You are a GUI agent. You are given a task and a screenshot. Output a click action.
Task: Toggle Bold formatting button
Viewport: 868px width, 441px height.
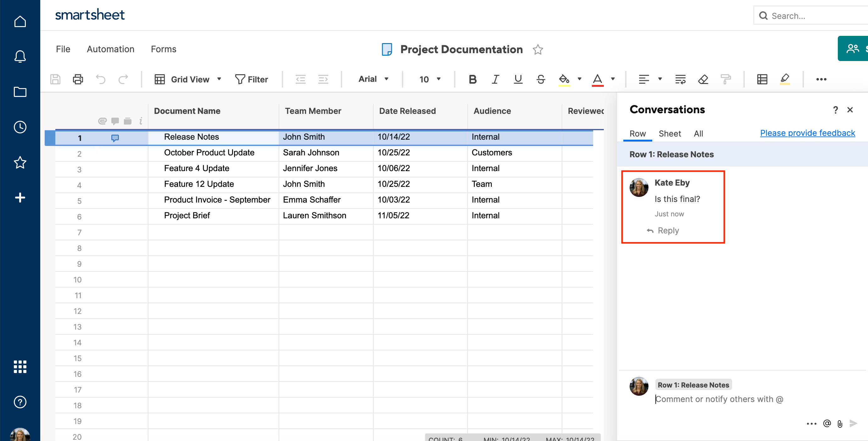click(x=473, y=79)
